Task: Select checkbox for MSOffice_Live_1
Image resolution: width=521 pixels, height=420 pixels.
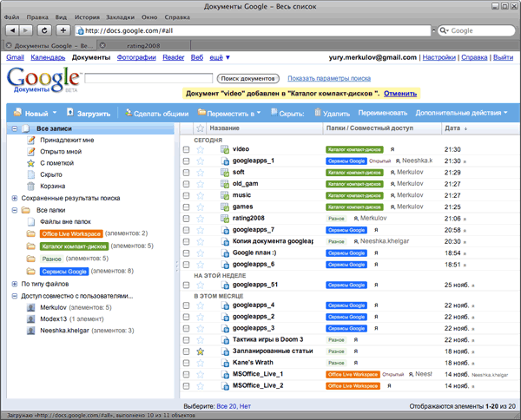Action: [x=186, y=374]
